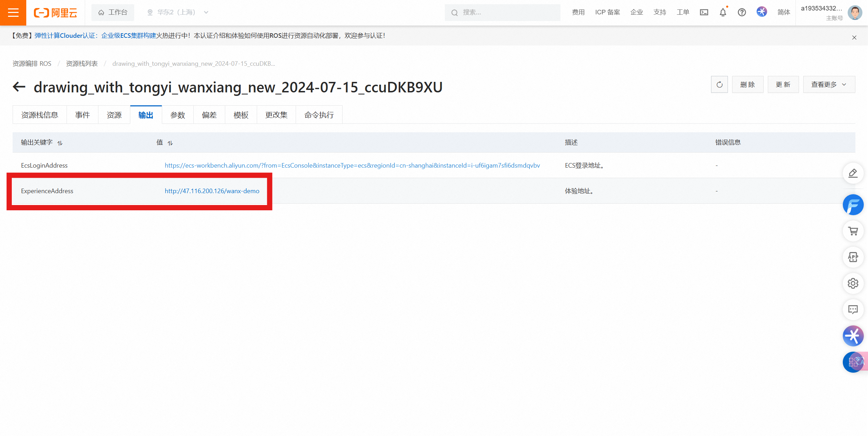
Task: Open the settings gear floating icon
Action: [x=853, y=283]
